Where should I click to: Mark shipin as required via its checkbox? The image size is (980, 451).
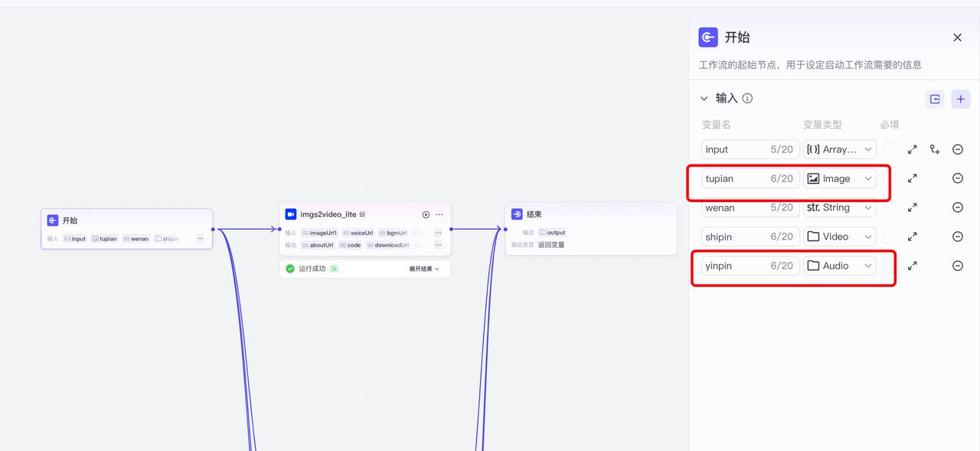pos(890,236)
